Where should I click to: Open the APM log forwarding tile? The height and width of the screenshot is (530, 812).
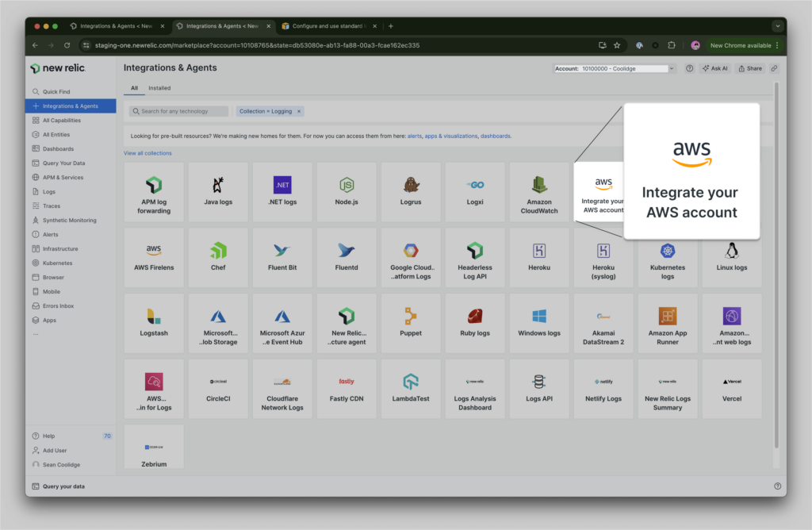154,192
